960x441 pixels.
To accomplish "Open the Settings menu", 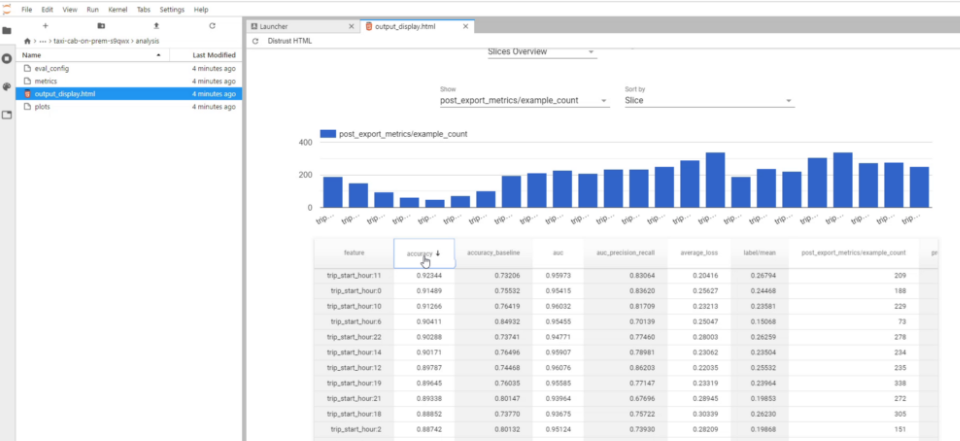I will coord(171,10).
